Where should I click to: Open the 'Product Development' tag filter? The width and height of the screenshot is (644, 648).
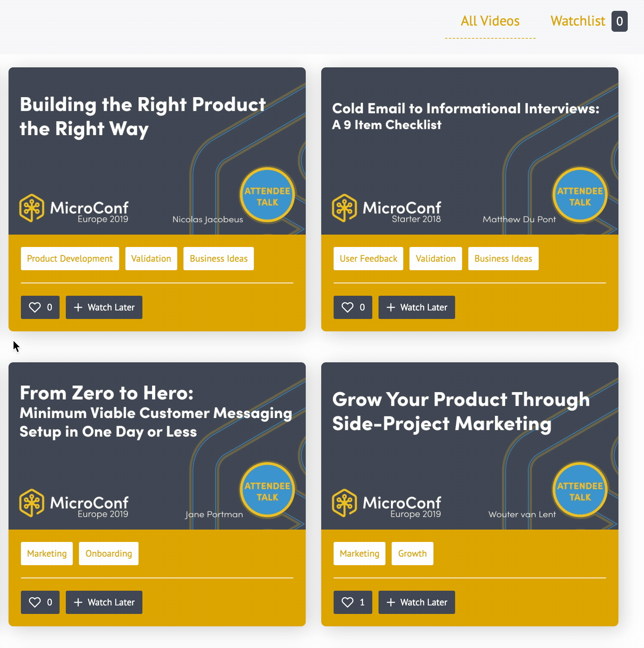(x=70, y=259)
